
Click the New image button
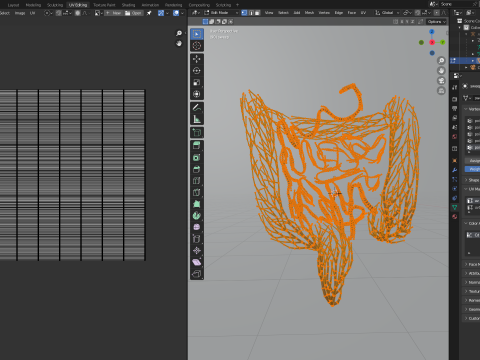click(113, 13)
